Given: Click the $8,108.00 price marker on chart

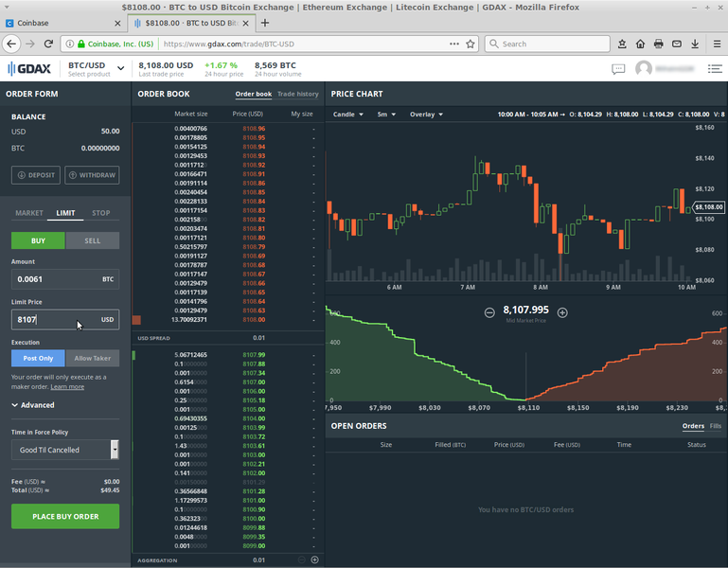Looking at the screenshot, I should [708, 207].
